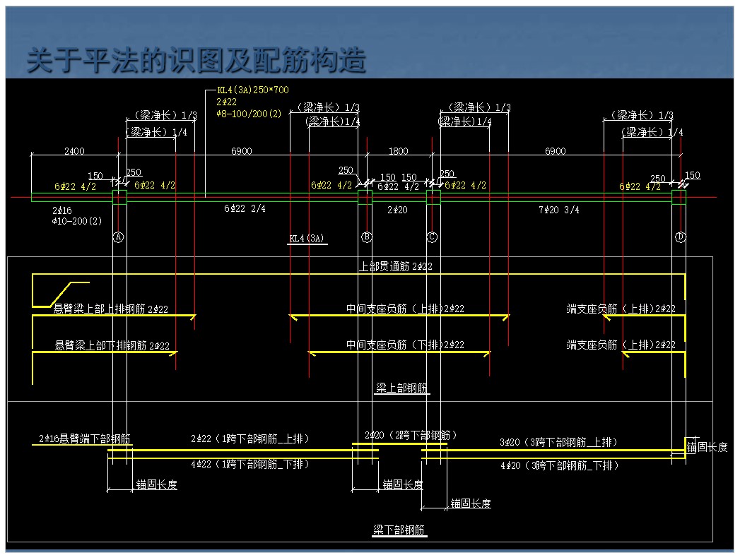Click the grid axis marker C
Viewport: 740px width, 560px height.
click(432, 237)
